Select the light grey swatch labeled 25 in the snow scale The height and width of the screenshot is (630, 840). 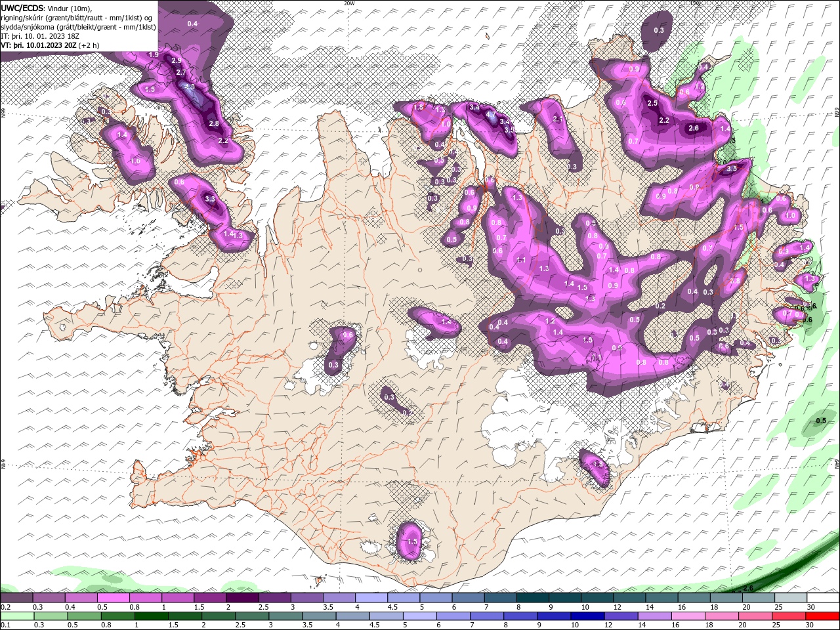(791, 598)
